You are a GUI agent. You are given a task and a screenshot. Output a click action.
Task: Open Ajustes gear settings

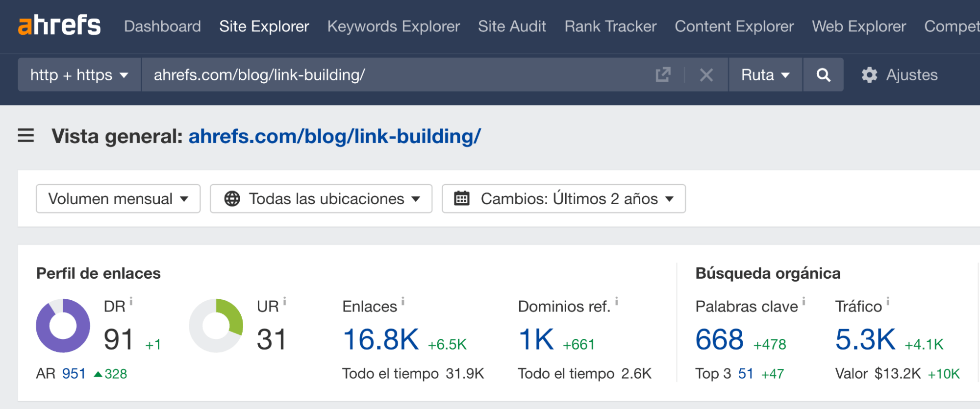[900, 74]
